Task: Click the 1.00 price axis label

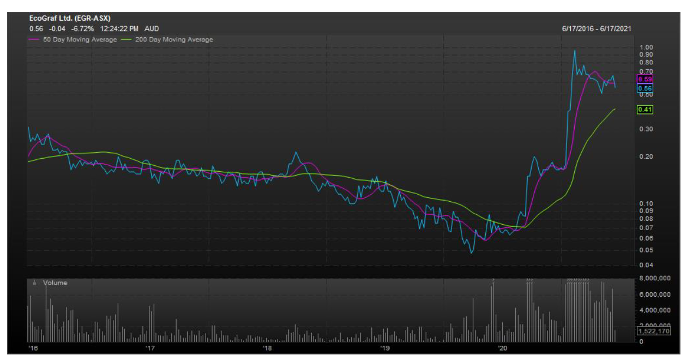Action: point(646,47)
